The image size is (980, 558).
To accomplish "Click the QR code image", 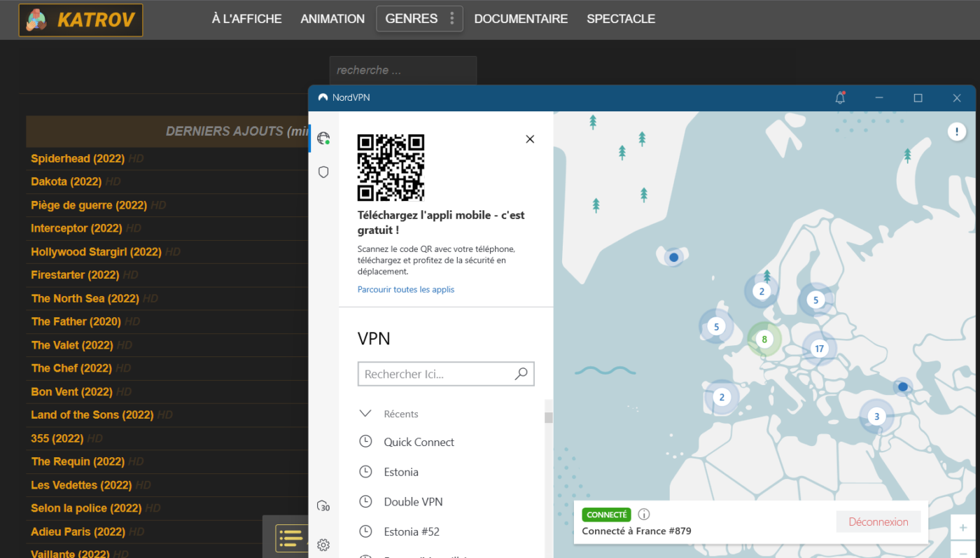I will click(x=391, y=167).
